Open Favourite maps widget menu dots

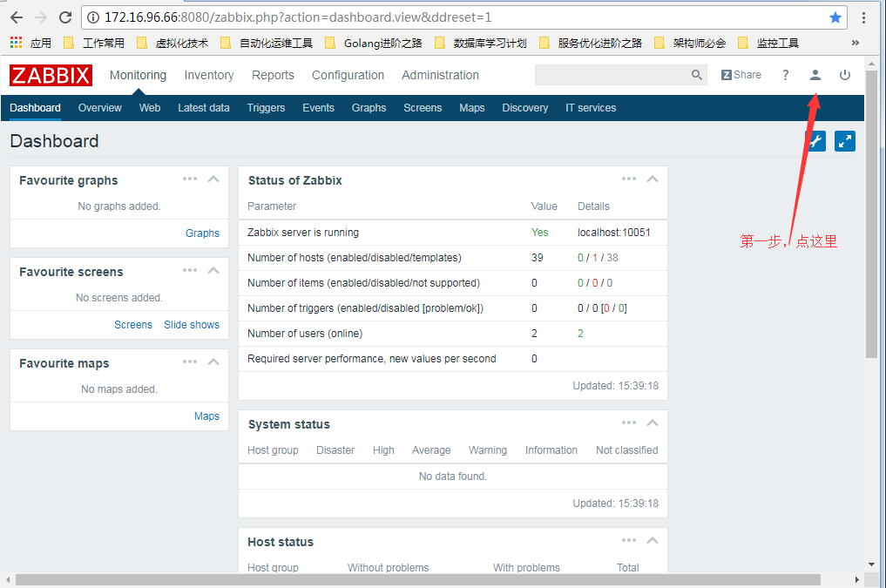tap(190, 362)
